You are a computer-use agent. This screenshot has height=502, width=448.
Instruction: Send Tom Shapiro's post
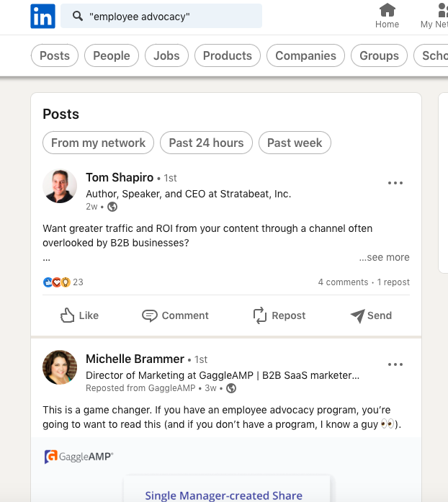[x=371, y=315]
